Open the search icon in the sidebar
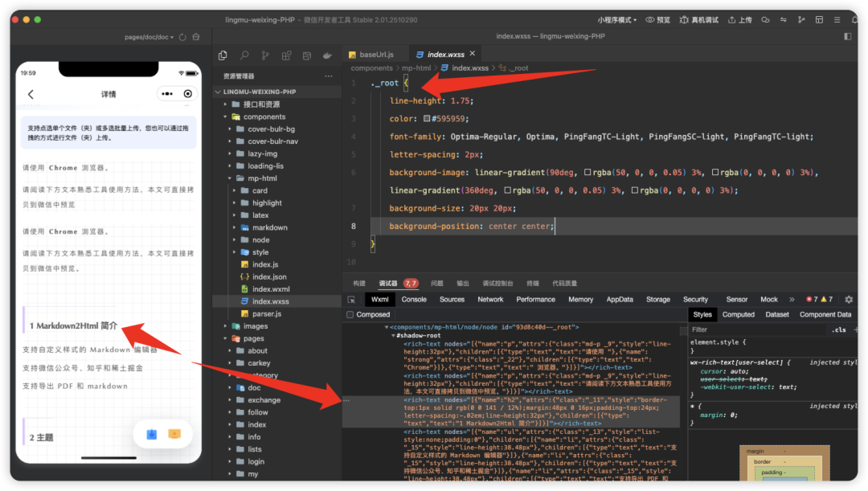The height and width of the screenshot is (491, 868). click(x=244, y=55)
